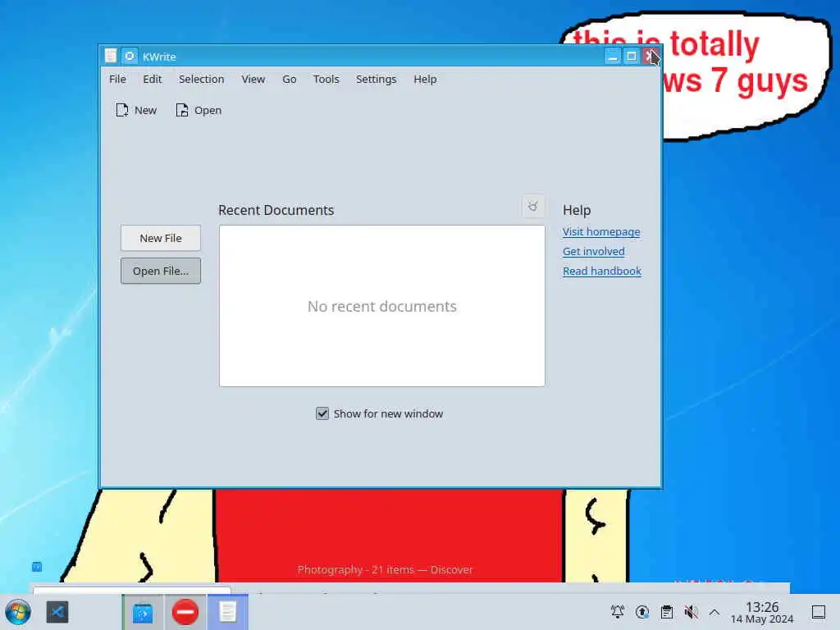Open the clock showing 13:26

point(762,613)
